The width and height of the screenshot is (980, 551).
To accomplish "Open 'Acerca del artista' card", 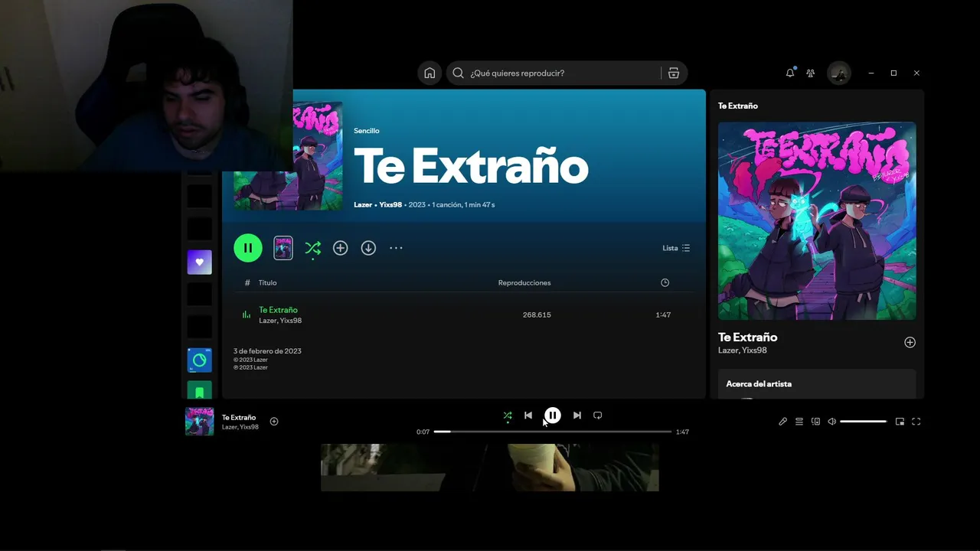I will 817,384.
